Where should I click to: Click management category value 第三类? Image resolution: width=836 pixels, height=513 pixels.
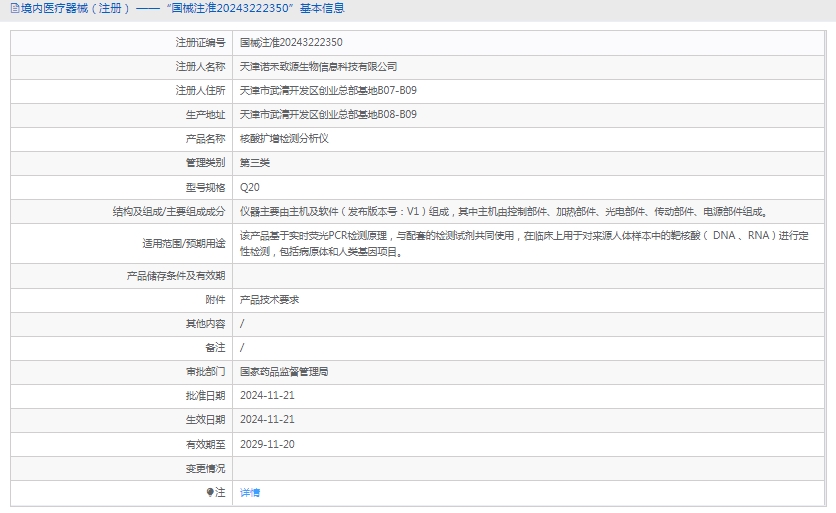pos(255,163)
